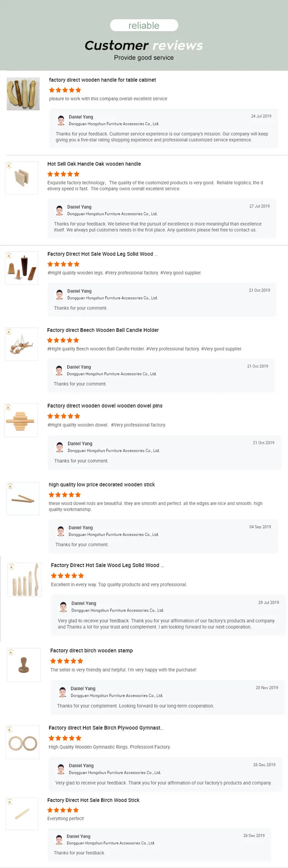
Task: Click Daniel Yang's avatar in 27 Jul 2019 reply
Action: (x=60, y=210)
